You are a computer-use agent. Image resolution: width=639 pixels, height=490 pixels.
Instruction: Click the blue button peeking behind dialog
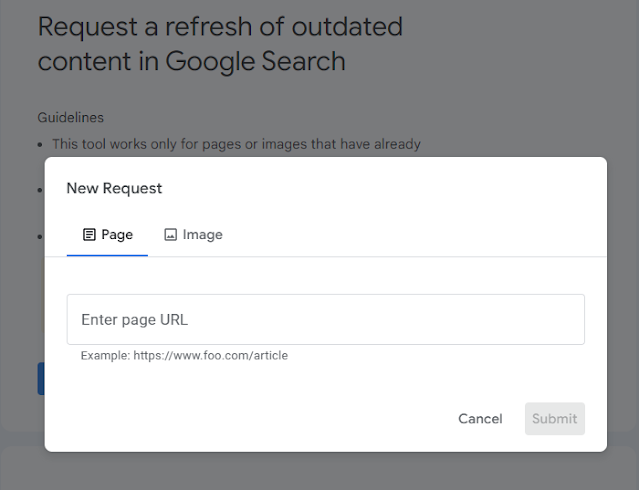[x=40, y=379]
